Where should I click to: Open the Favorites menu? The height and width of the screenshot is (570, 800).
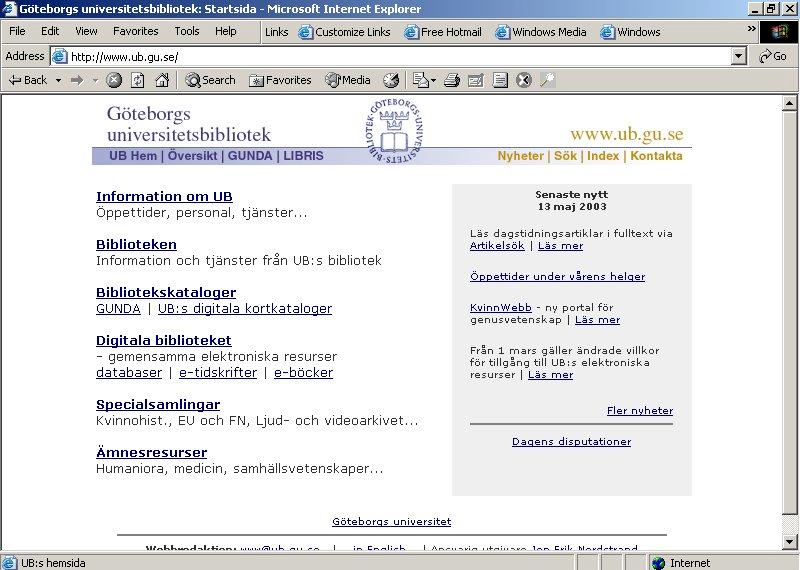click(136, 31)
